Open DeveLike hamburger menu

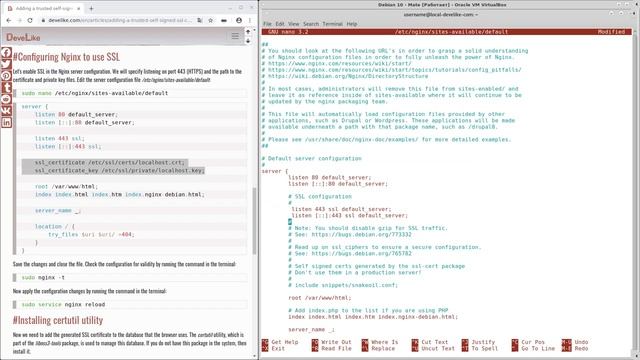[235, 36]
